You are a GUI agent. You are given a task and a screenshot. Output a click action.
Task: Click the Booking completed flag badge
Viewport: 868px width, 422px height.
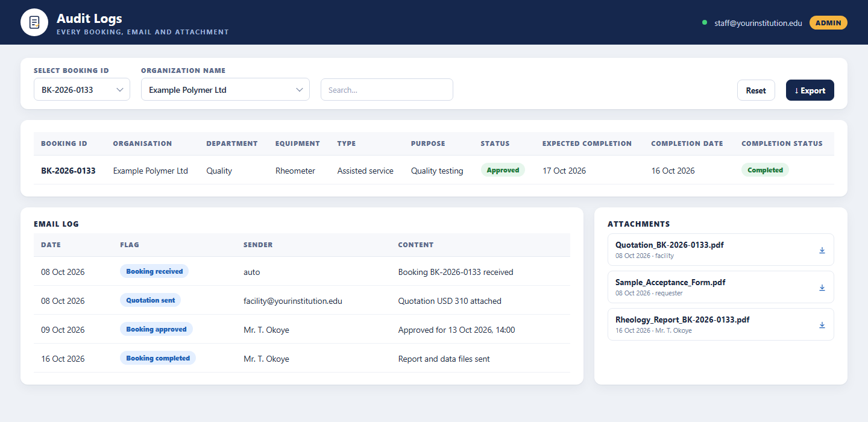(158, 358)
